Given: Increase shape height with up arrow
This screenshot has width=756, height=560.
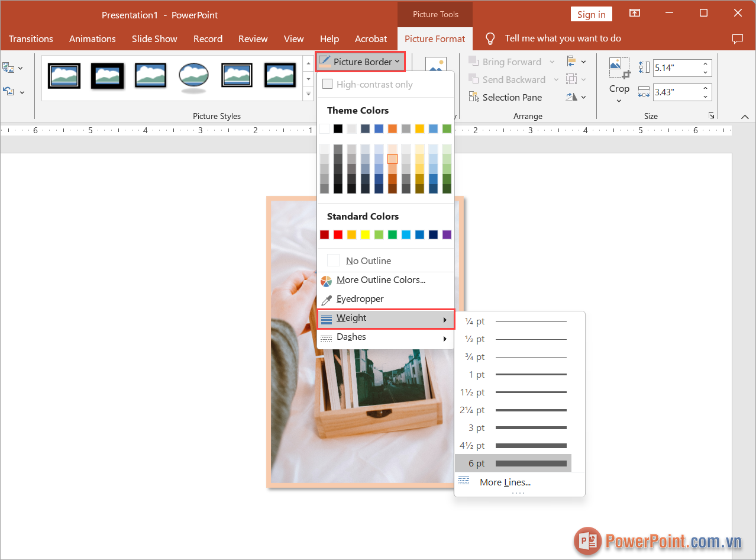Looking at the screenshot, I should (706, 64).
